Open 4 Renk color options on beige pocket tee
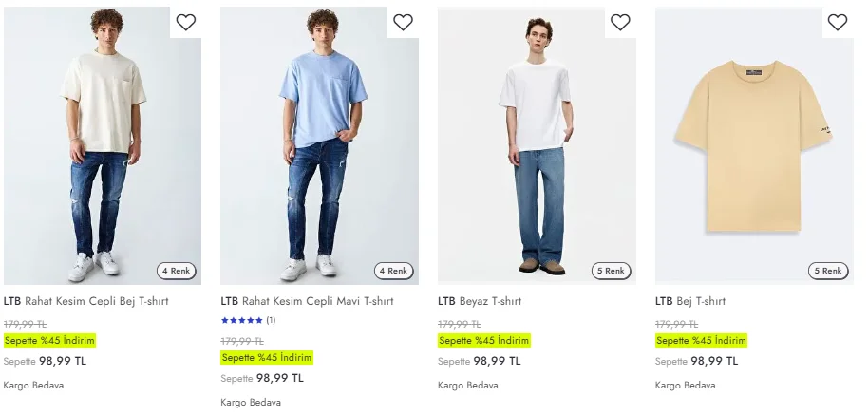Viewport: 868px width, 416px height. pyautogui.click(x=177, y=271)
